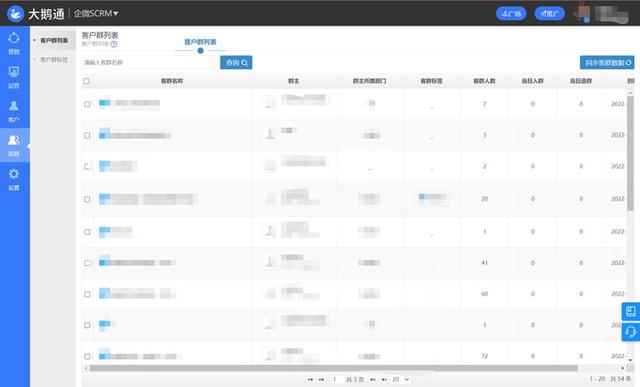Click the table's horizontal scrollbar thumb

point(333,368)
